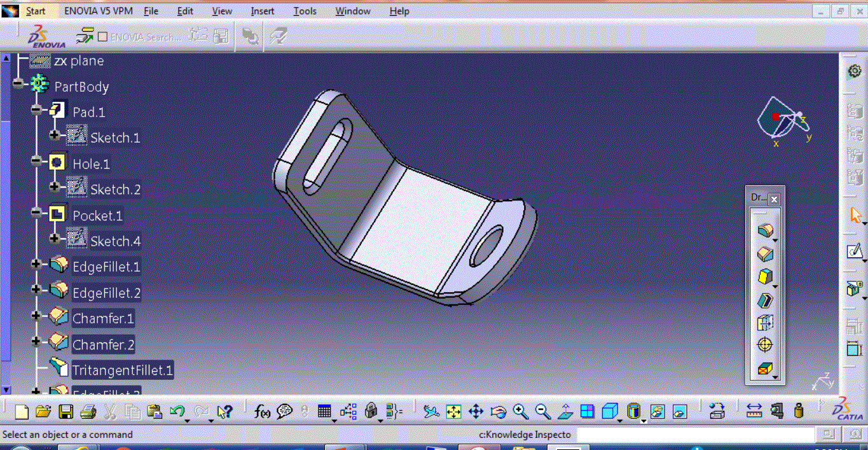Viewport: 868px width, 450px height.
Task: Click the Measure Between ruler icon
Action: (754, 412)
